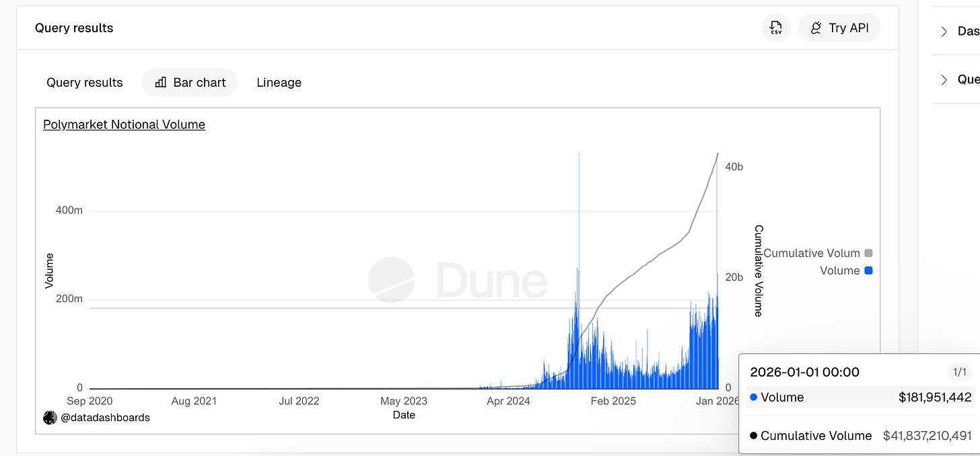
Task: Click the blue Volume legend swatch
Action: coord(868,270)
